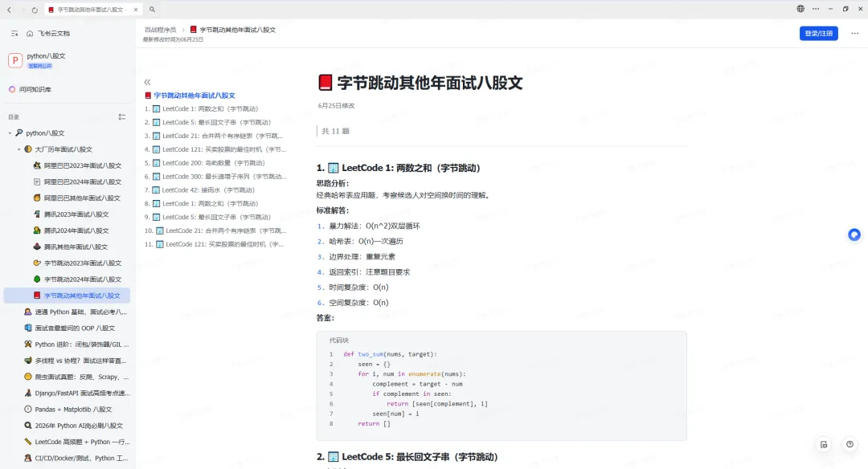Open the globe language icon
Screen dimensions: 868x469
click(x=800, y=9)
